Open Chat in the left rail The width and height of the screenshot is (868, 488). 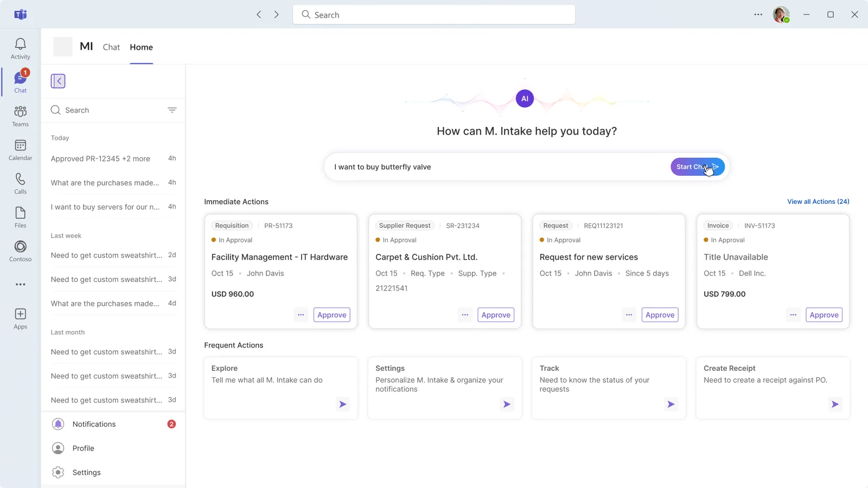(x=20, y=82)
